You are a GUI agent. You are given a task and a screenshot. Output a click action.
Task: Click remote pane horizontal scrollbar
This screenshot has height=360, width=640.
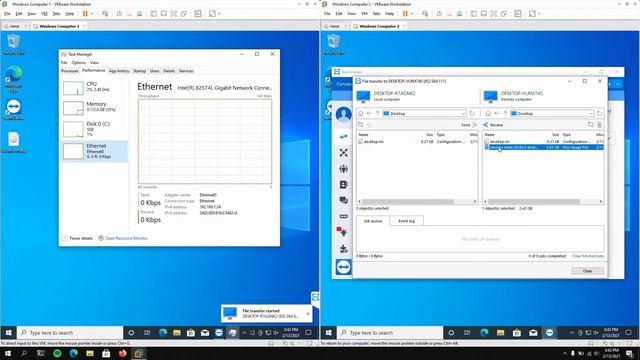[x=534, y=201]
